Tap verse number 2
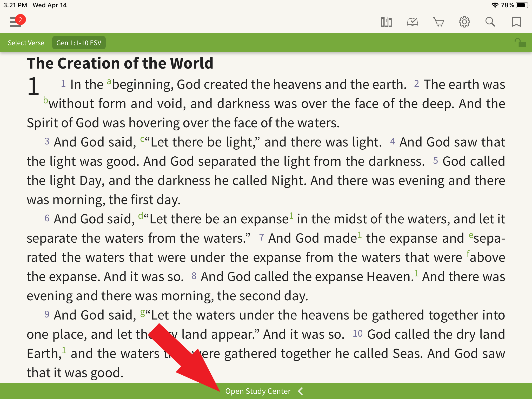532x399 pixels. [416, 84]
